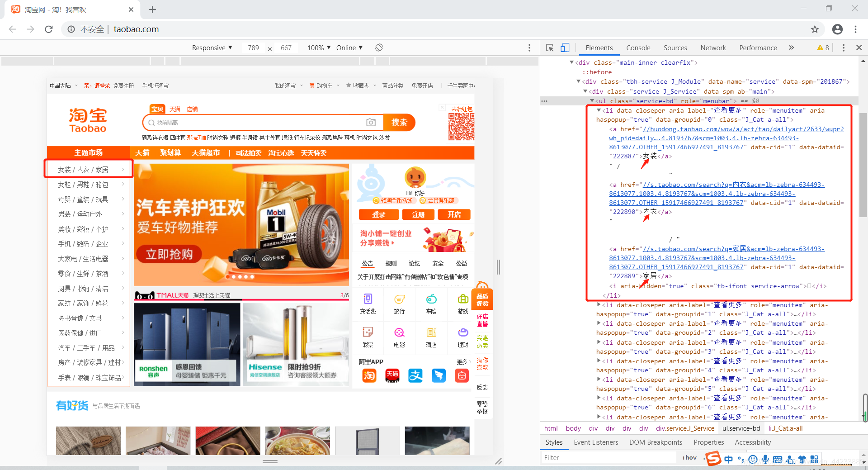Open the Responsive device dropdown
868x470 pixels.
[x=212, y=47]
